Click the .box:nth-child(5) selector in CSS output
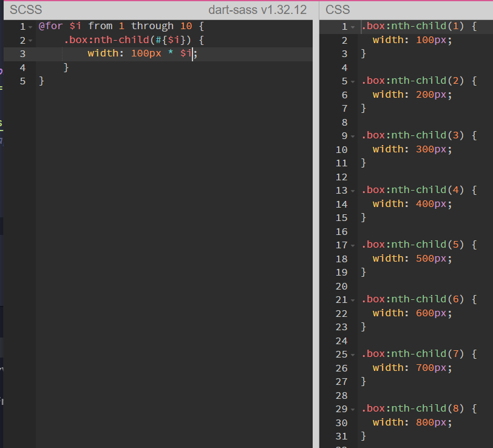Screen dimensions: 493x448 [412, 245]
